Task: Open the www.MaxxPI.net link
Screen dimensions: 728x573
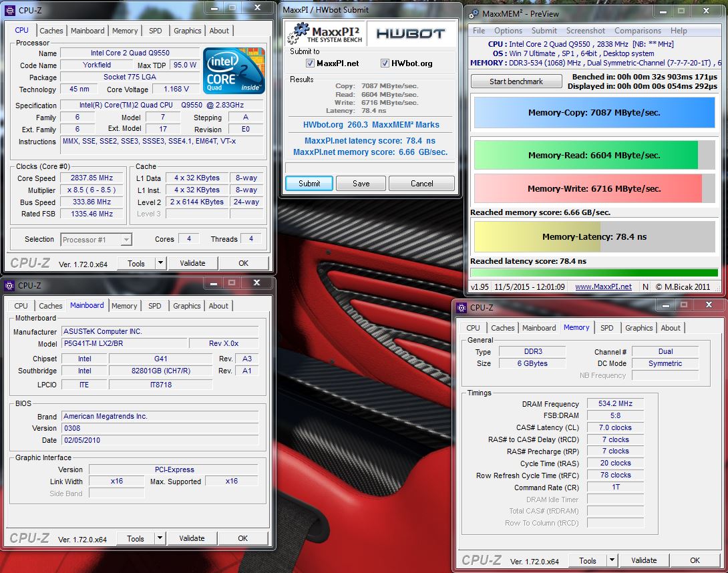Action: coord(603,287)
